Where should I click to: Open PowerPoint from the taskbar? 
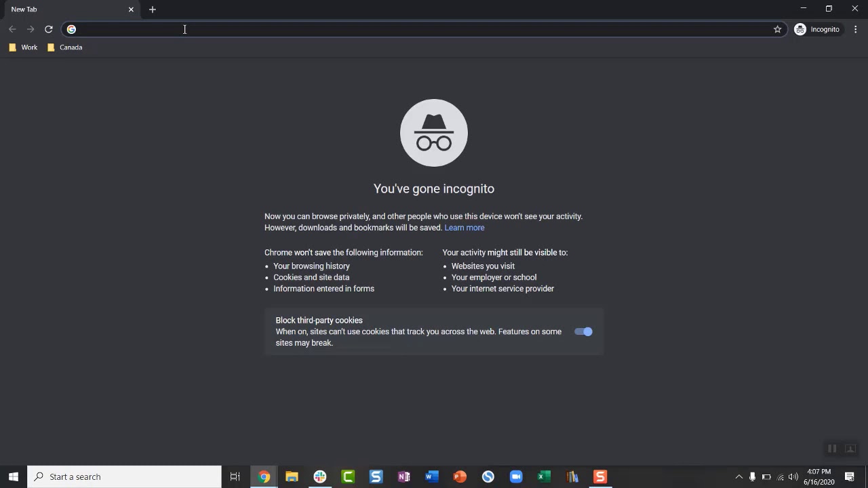[460, 476]
